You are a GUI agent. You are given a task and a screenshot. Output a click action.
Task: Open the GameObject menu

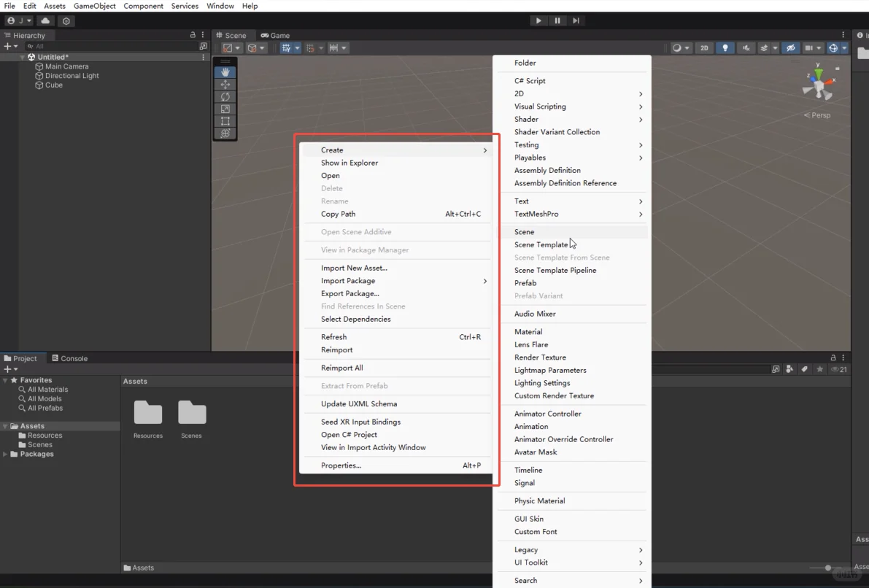tap(94, 6)
